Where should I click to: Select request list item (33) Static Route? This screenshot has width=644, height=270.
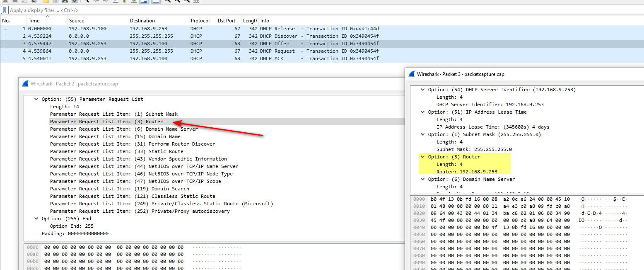(117, 151)
